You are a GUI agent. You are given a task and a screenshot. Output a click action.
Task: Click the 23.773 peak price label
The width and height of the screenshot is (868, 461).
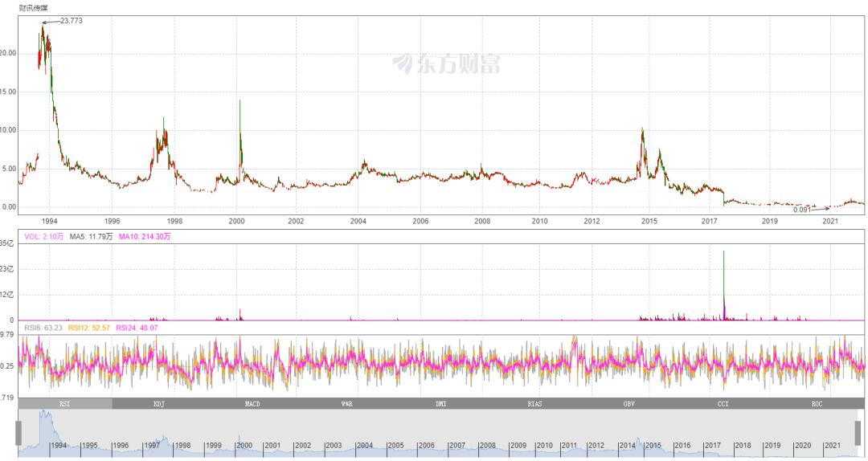(x=72, y=20)
